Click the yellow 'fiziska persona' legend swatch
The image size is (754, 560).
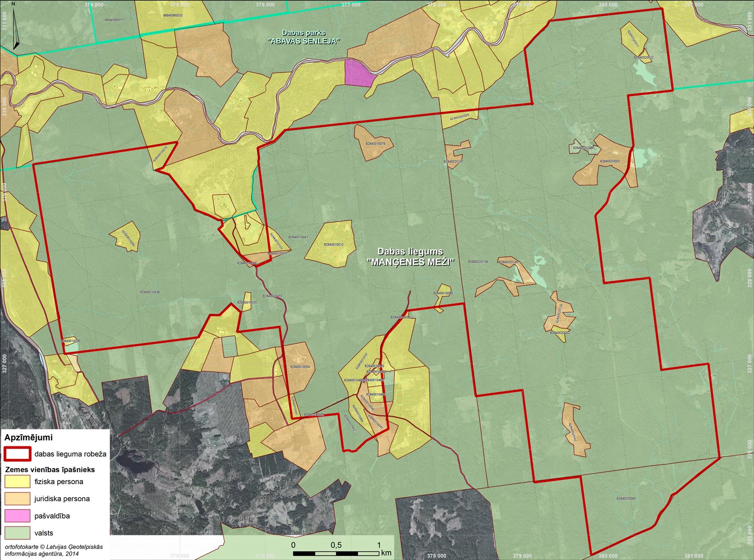pos(17,482)
